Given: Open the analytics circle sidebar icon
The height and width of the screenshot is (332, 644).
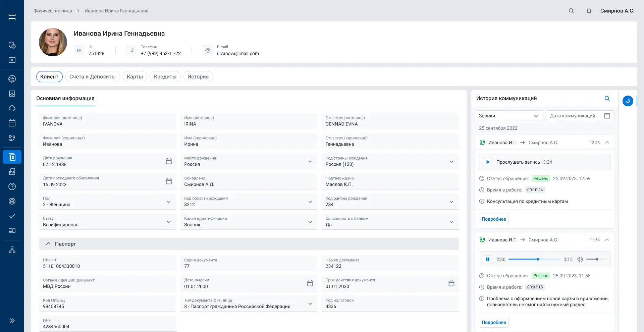Looking at the screenshot, I should 12,79.
